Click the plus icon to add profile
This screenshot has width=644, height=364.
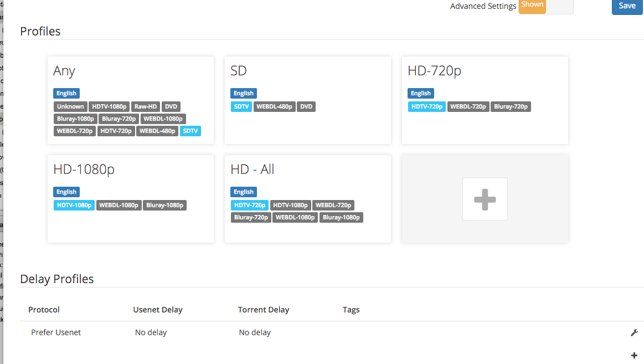pyautogui.click(x=485, y=199)
